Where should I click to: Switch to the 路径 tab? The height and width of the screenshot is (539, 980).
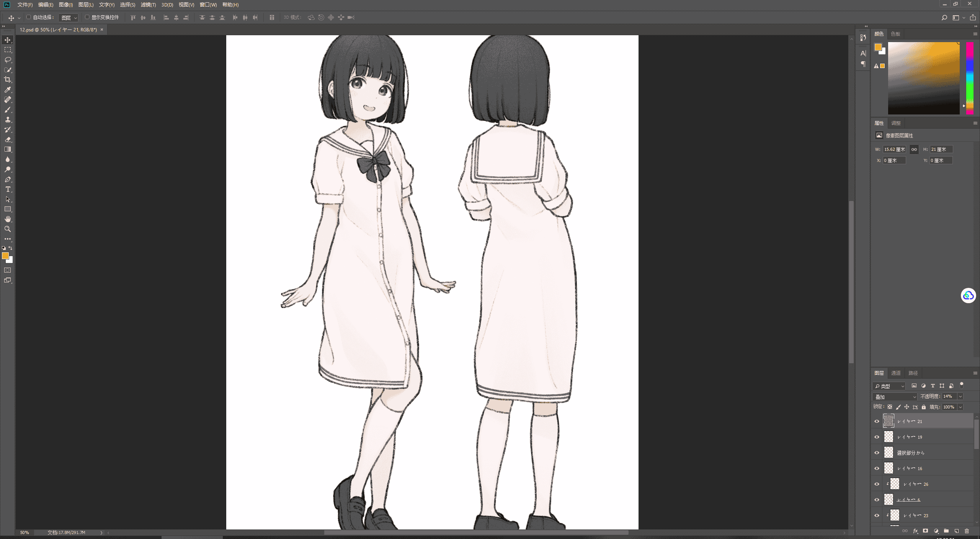(913, 373)
